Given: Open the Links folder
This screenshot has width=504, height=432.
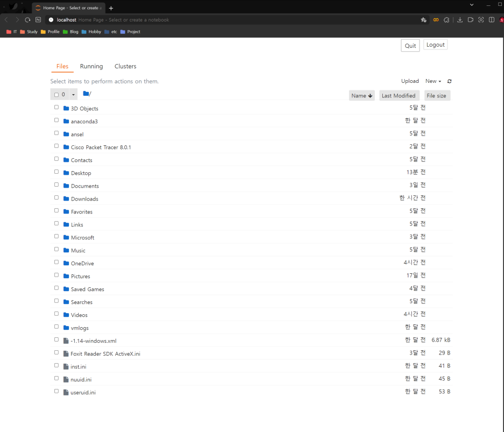Looking at the screenshot, I should tap(77, 225).
